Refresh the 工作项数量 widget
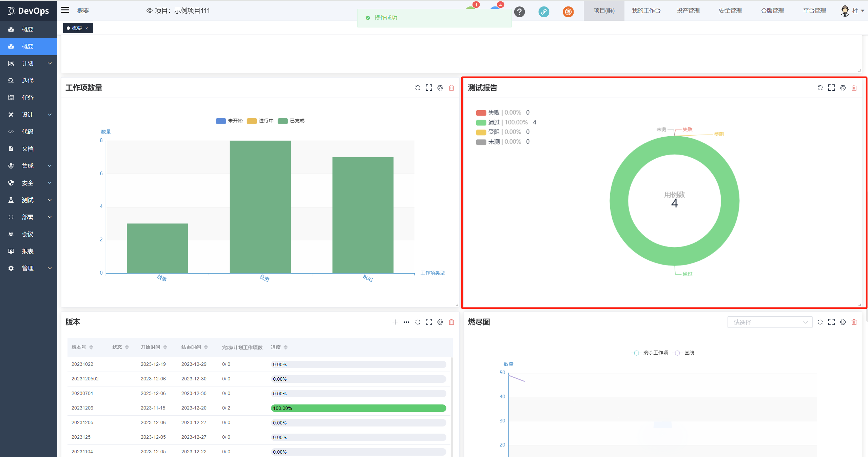Image resolution: width=868 pixels, height=457 pixels. [418, 88]
